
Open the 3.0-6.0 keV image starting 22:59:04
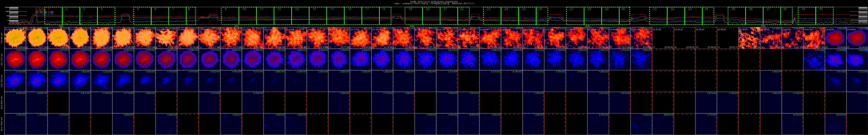(x=15, y=38)
